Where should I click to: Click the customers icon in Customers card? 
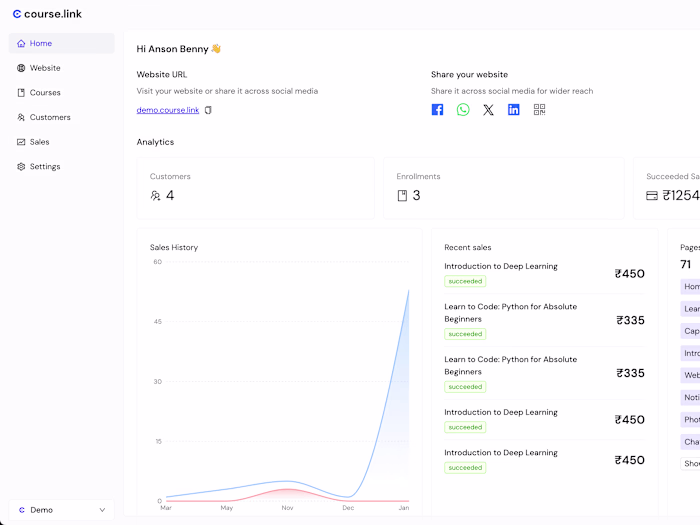tap(155, 196)
